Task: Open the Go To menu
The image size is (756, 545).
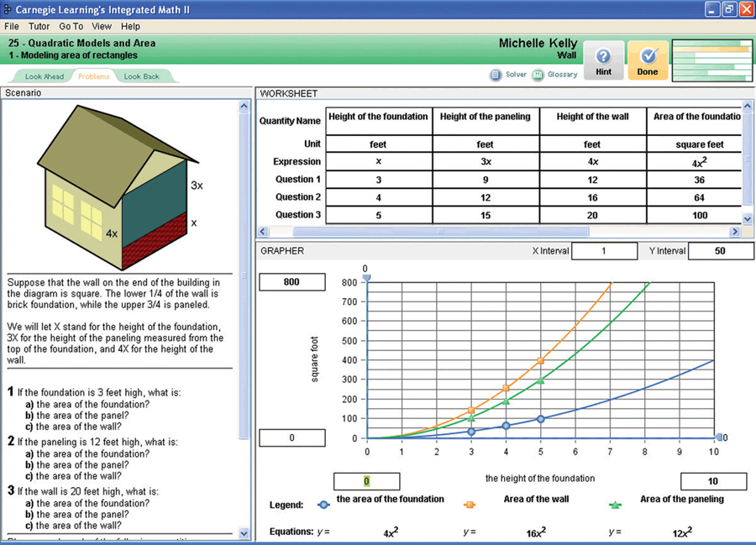Action: [71, 27]
